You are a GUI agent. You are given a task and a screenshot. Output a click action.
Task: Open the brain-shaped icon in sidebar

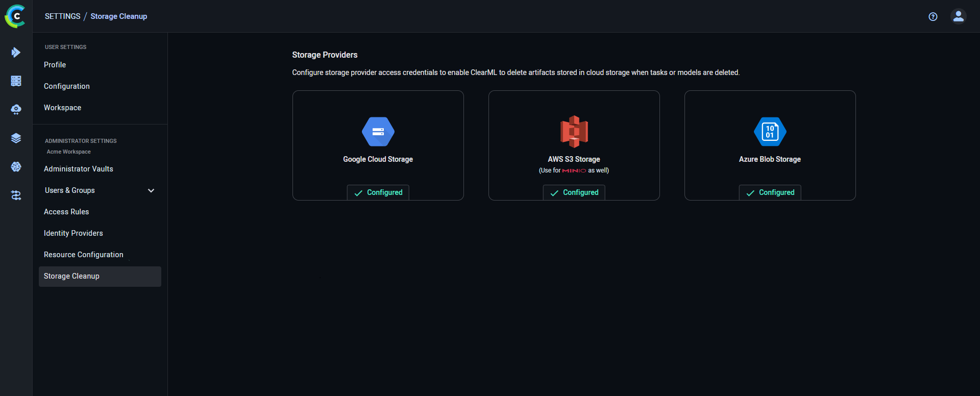[x=16, y=167]
